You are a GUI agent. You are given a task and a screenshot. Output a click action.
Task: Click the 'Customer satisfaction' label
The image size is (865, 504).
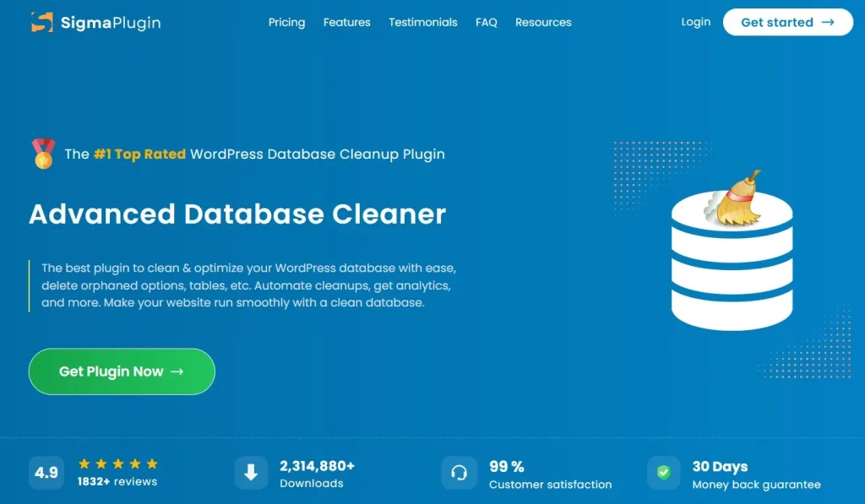[550, 485]
